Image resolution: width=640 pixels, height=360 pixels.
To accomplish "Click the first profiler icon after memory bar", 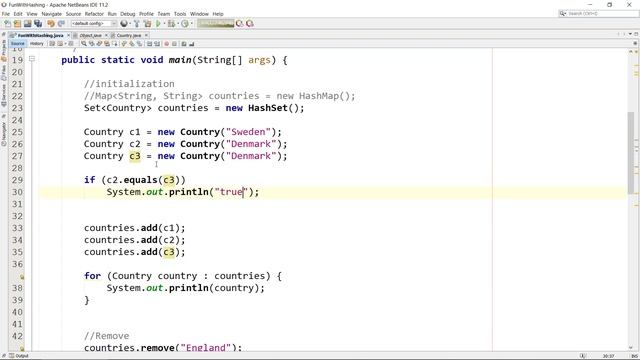I will pyautogui.click(x=240, y=24).
